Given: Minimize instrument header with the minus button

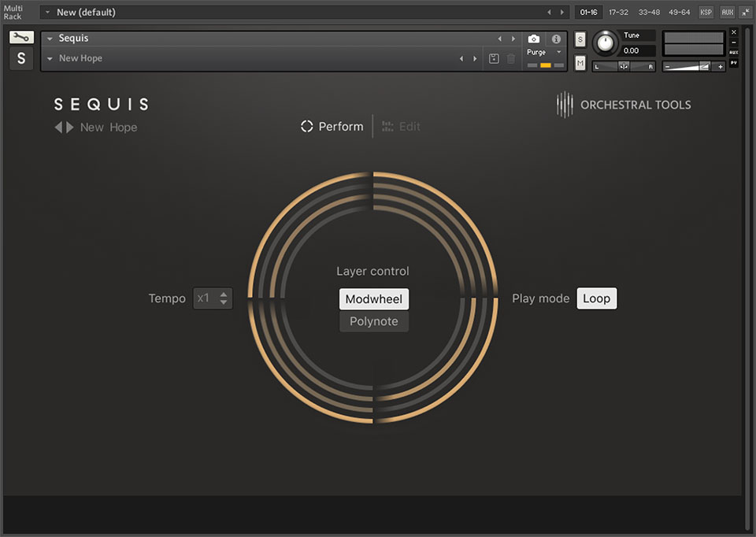Looking at the screenshot, I should tap(734, 43).
